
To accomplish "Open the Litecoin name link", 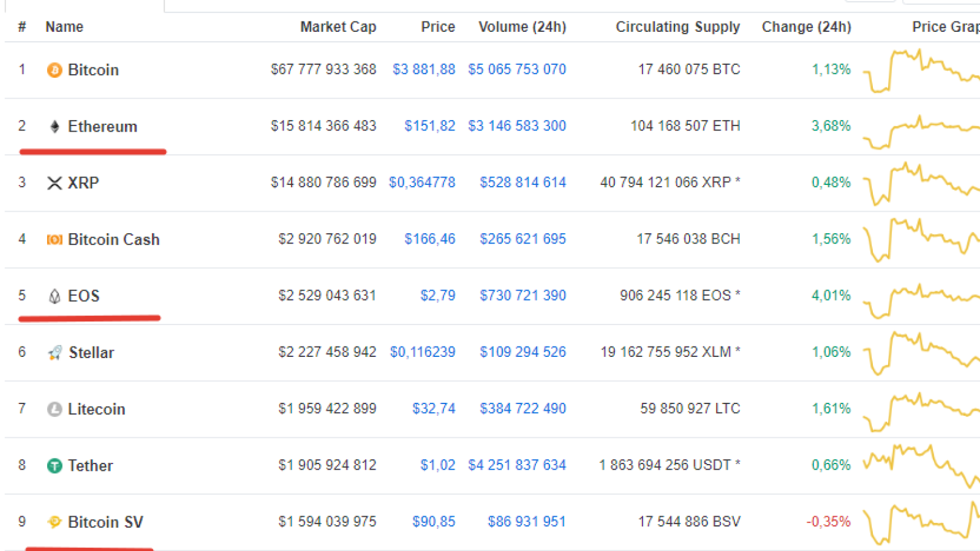I will click(96, 409).
